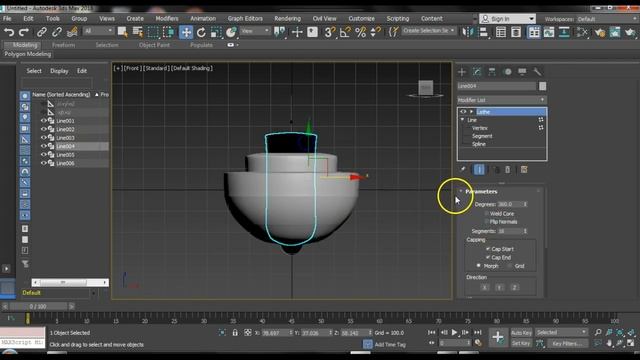This screenshot has width=640, height=360.
Task: Switch to the Freeform ribbon tab
Action: pos(63,45)
